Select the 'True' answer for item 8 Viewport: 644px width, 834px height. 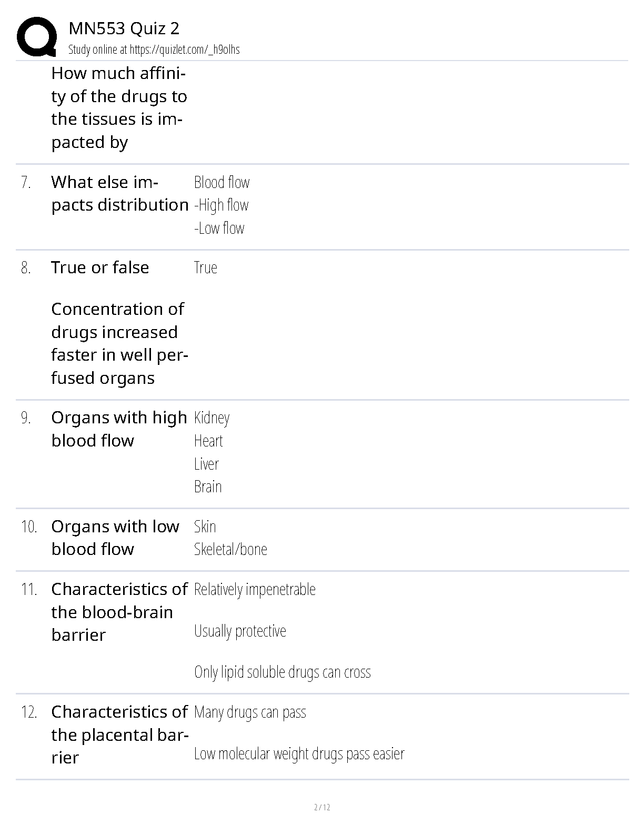pyautogui.click(x=205, y=267)
